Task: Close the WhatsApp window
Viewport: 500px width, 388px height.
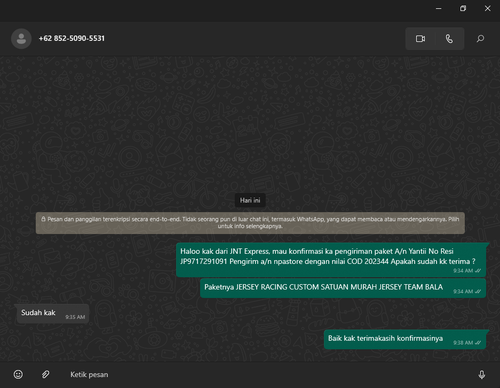Action: 487,8
